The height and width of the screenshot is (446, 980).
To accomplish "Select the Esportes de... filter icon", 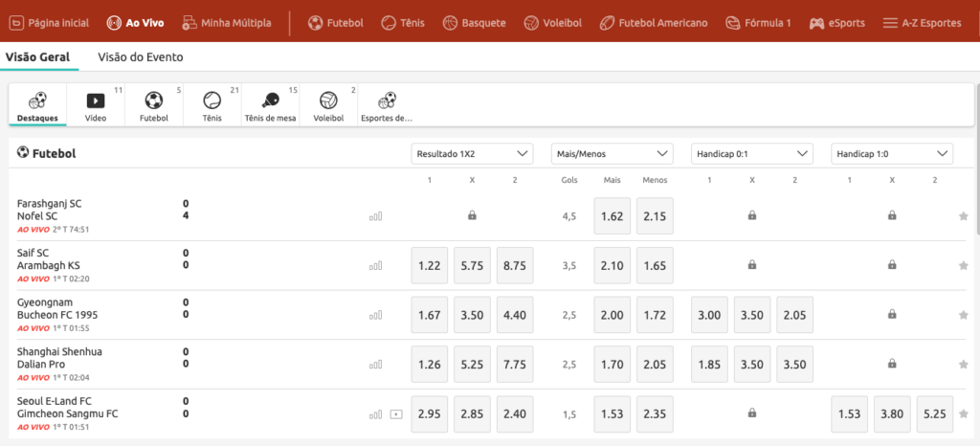I will (x=387, y=105).
